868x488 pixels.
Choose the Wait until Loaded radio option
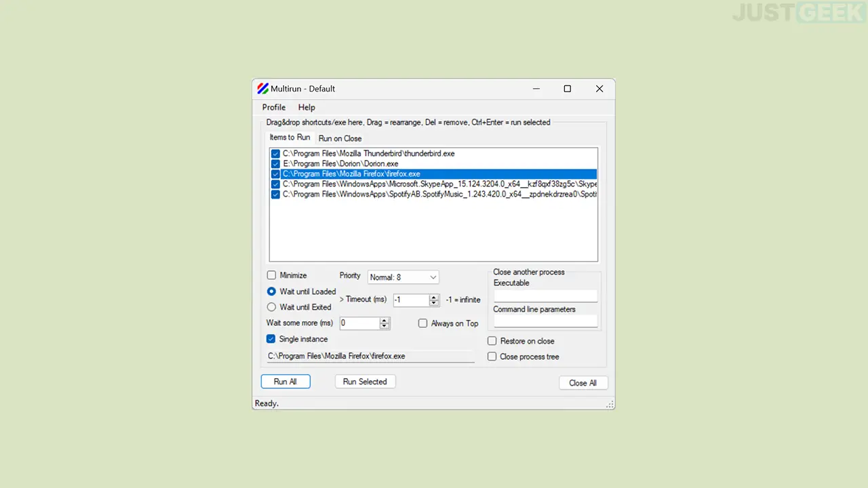click(x=271, y=291)
